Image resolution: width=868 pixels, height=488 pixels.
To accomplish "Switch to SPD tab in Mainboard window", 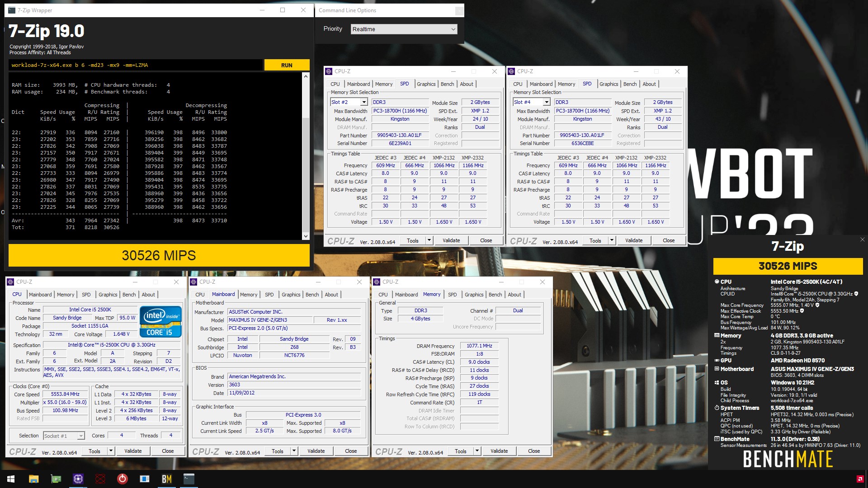I will click(269, 295).
